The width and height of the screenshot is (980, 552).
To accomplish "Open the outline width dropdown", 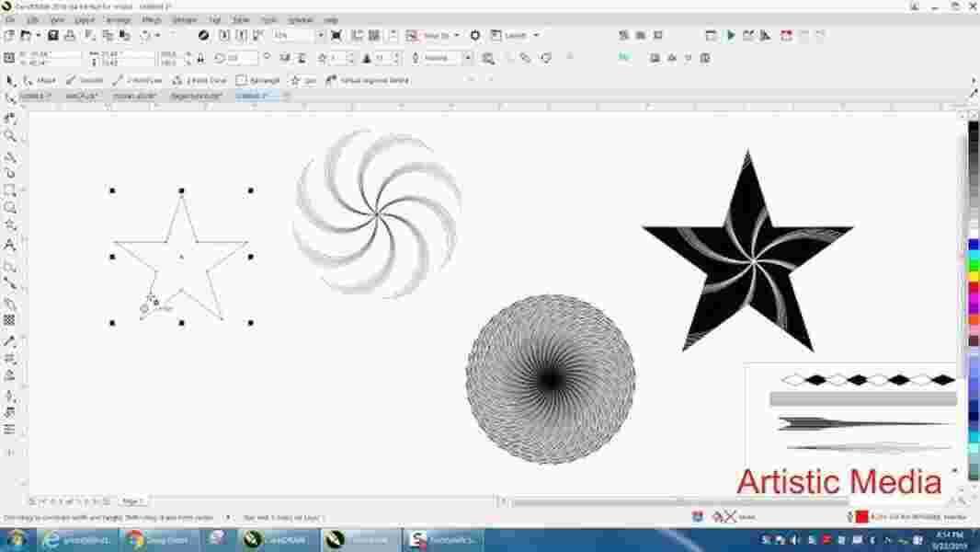I will [x=468, y=58].
